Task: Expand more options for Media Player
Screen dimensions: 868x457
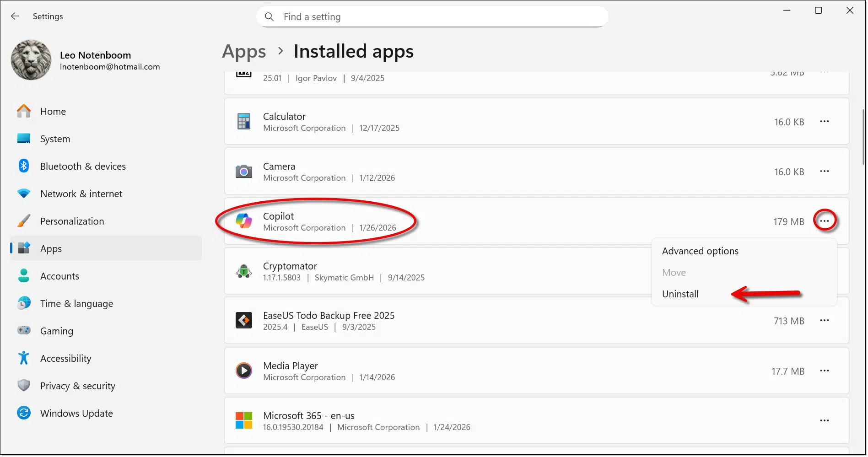Action: click(x=824, y=371)
